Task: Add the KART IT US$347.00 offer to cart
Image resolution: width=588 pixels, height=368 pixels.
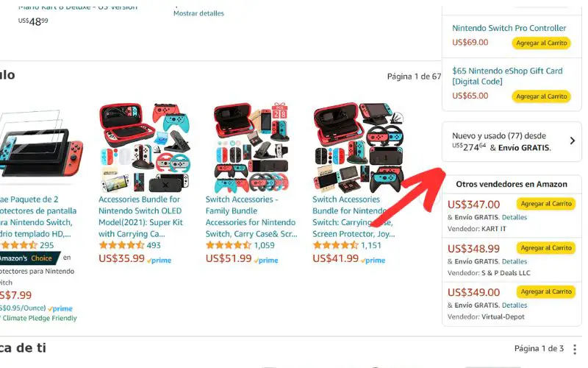Action: [x=546, y=204]
